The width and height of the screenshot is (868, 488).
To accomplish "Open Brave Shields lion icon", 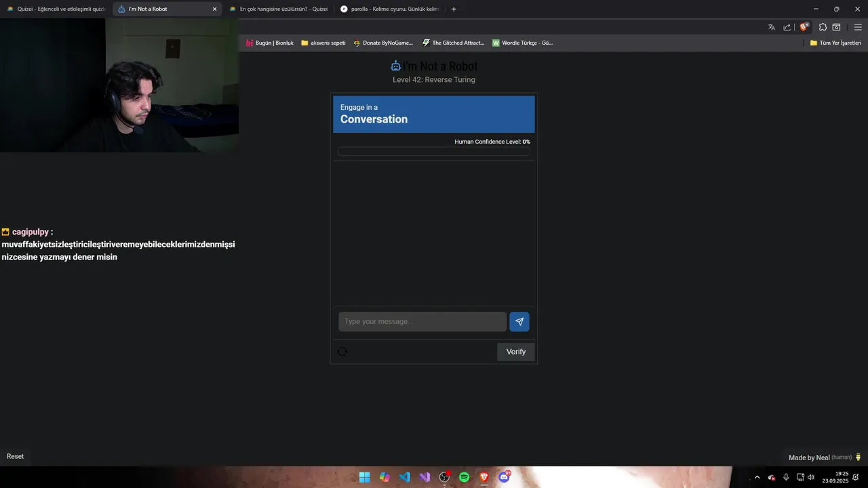I will click(x=804, y=27).
